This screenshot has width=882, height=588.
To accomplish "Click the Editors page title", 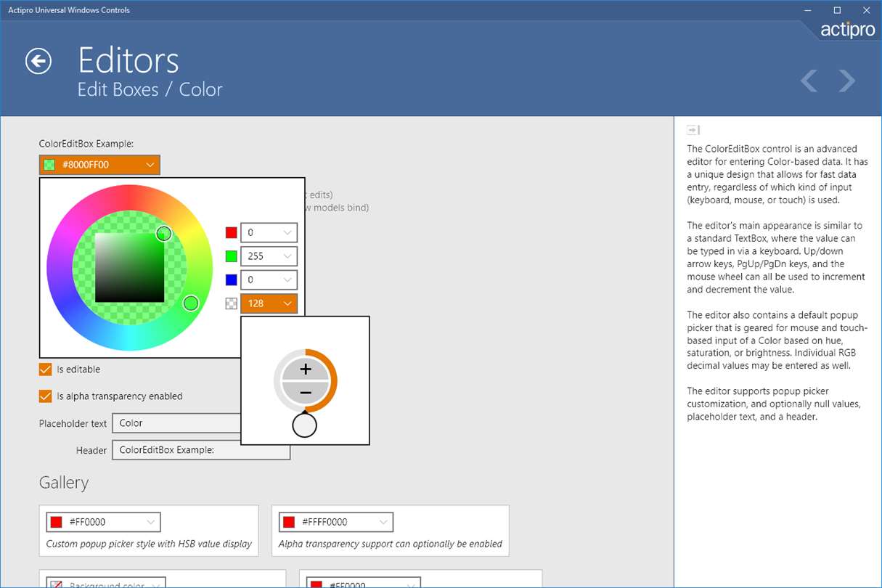I will coord(128,60).
